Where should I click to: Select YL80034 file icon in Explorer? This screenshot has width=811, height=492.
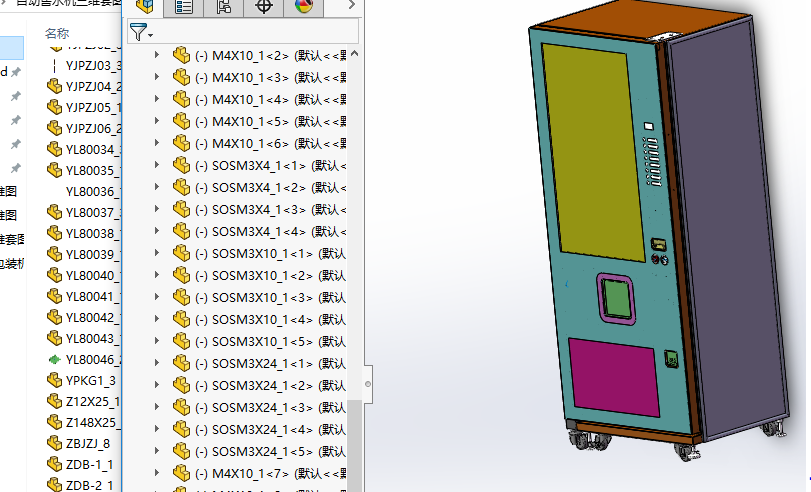point(54,149)
